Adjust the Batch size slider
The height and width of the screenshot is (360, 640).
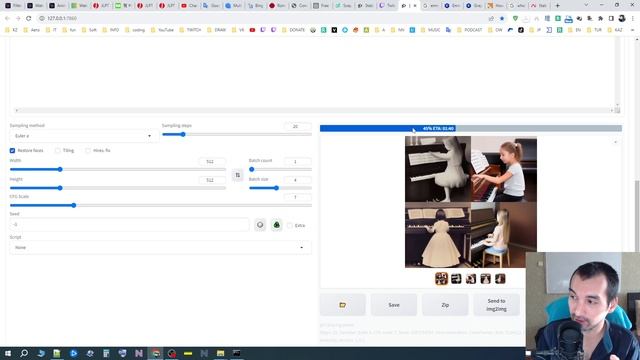click(x=280, y=188)
